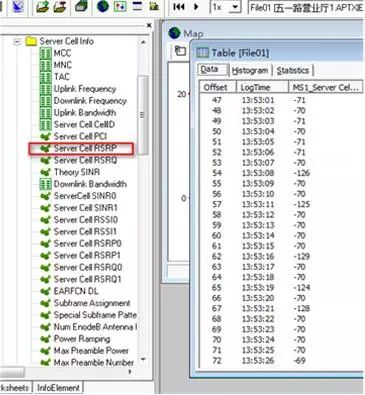The width and height of the screenshot is (365, 395).
Task: Select the row with Offset 62
Action: tap(280, 256)
